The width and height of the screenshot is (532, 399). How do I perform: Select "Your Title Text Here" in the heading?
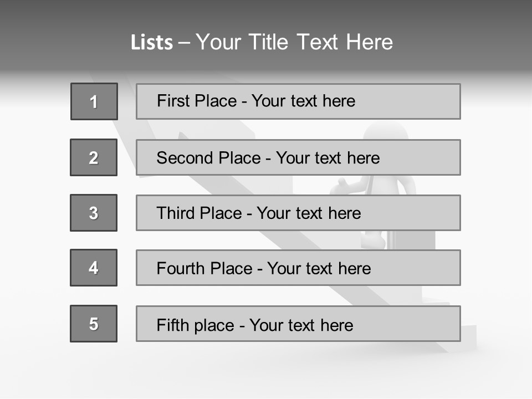click(x=294, y=42)
